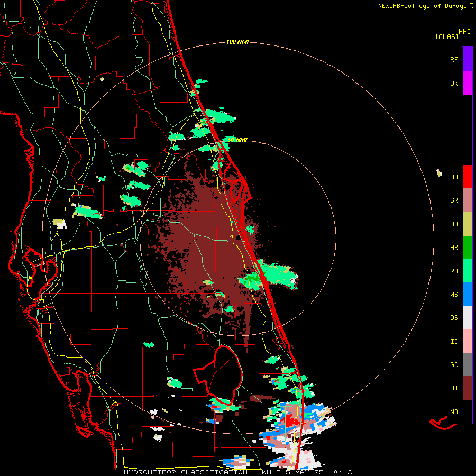476x476 pixels.
Task: Click the RA light green legend swatch
Action: 467,270
